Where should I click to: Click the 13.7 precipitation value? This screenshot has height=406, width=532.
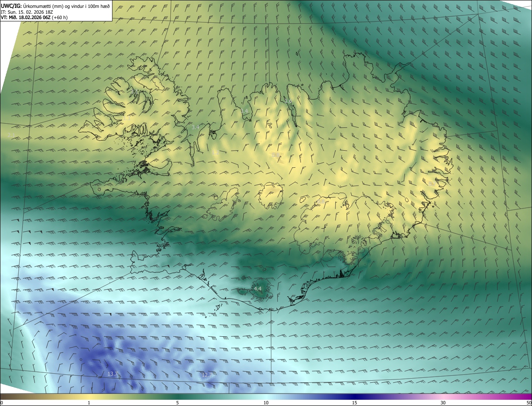click(x=113, y=374)
